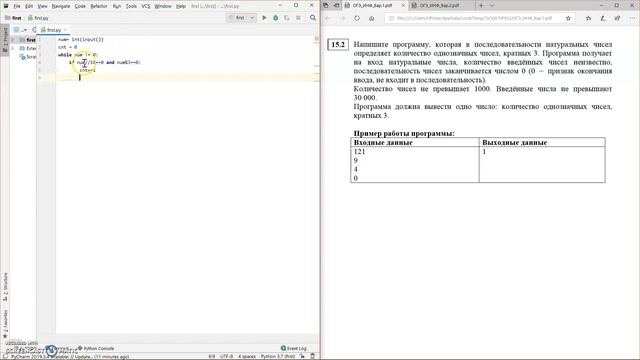Open the VCS menu
Viewport: 640px width, 360px height.
click(146, 6)
